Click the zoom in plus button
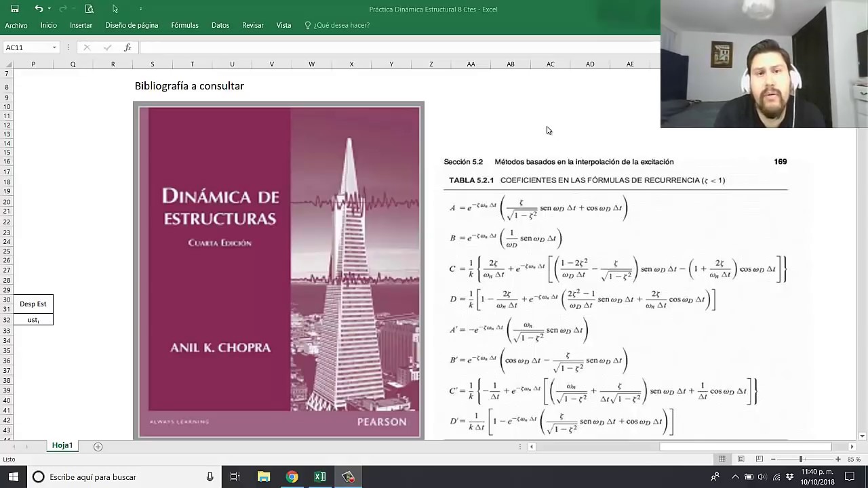The image size is (868, 488). point(838,459)
